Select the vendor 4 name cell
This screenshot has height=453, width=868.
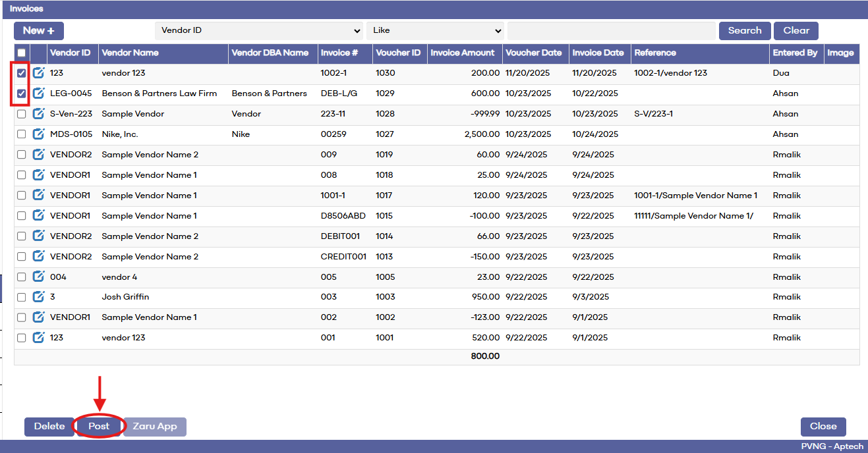119,277
